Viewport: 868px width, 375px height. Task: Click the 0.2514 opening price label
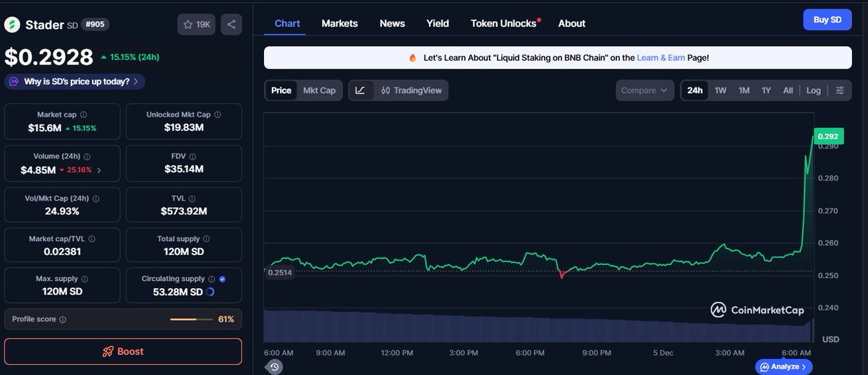point(279,272)
